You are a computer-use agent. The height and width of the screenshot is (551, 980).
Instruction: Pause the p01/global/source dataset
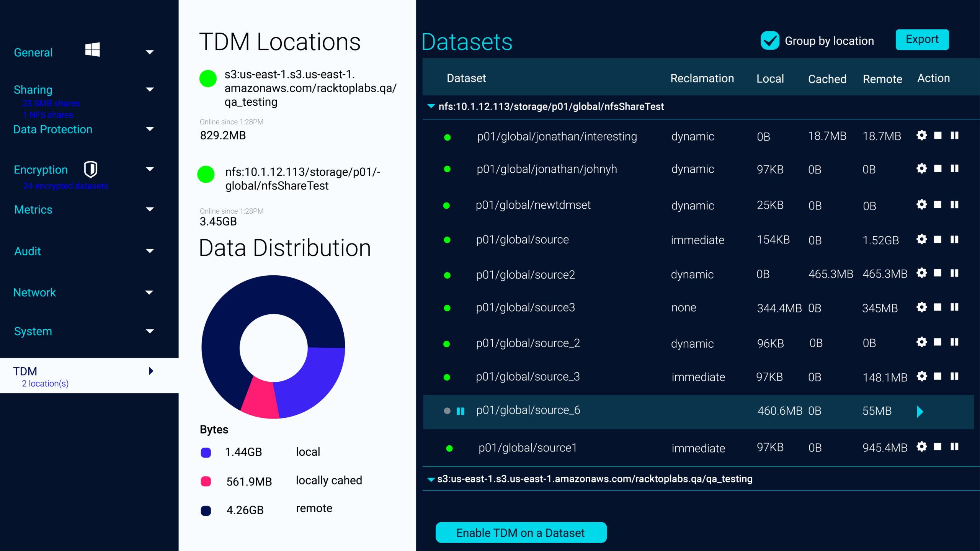click(x=954, y=239)
